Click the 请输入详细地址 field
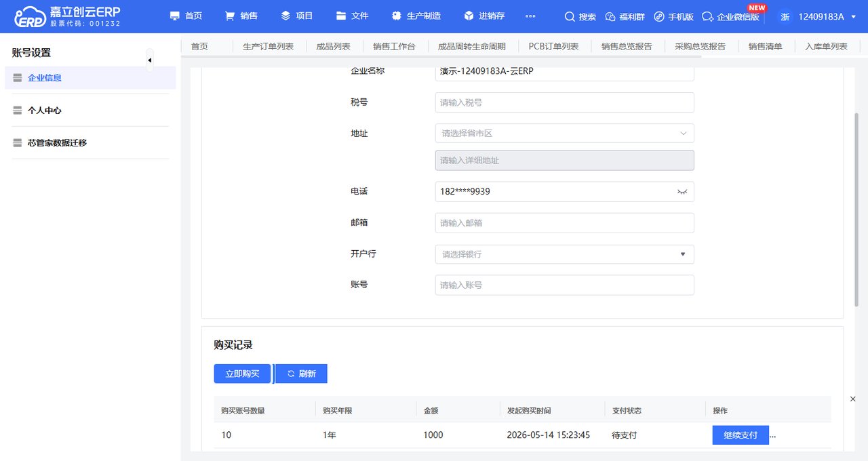 point(564,161)
